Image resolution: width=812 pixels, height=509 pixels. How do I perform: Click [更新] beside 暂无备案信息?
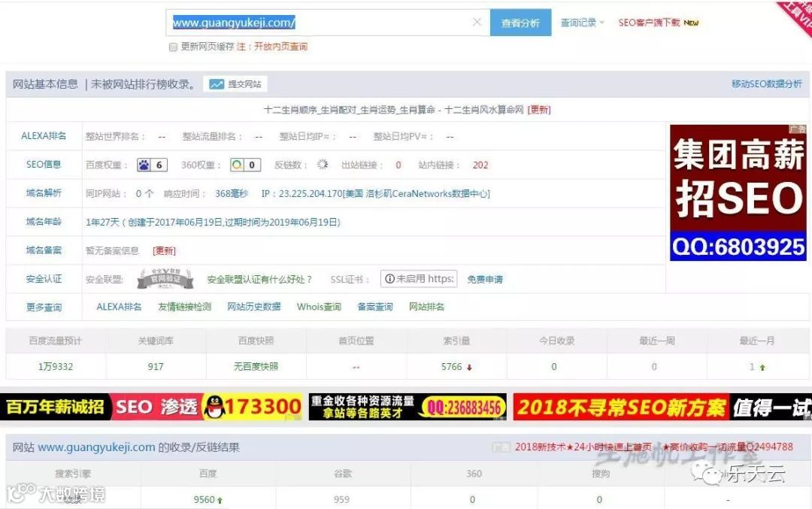coord(164,250)
